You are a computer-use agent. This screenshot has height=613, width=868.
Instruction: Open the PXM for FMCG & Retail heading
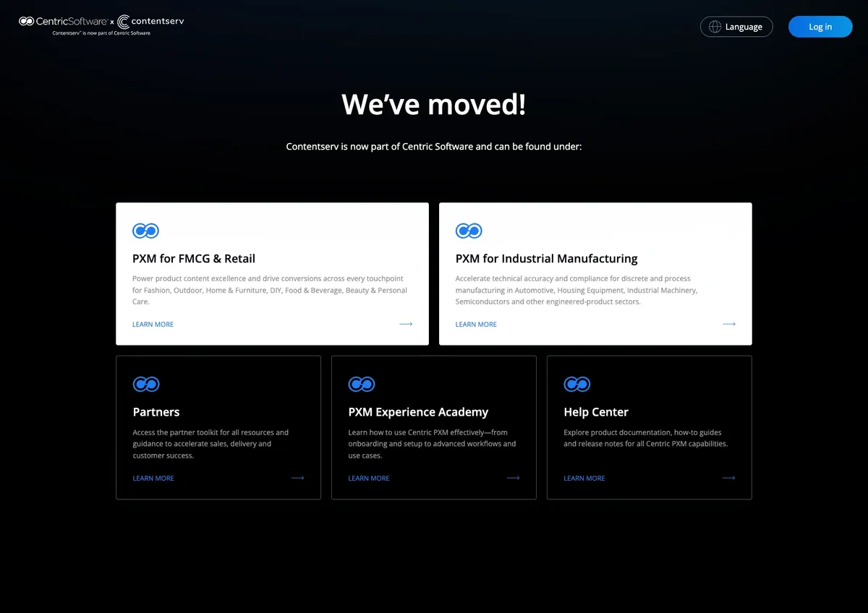tap(194, 259)
